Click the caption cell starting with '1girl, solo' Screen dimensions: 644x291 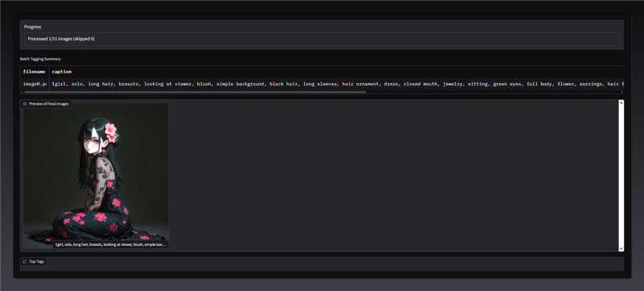(x=336, y=84)
